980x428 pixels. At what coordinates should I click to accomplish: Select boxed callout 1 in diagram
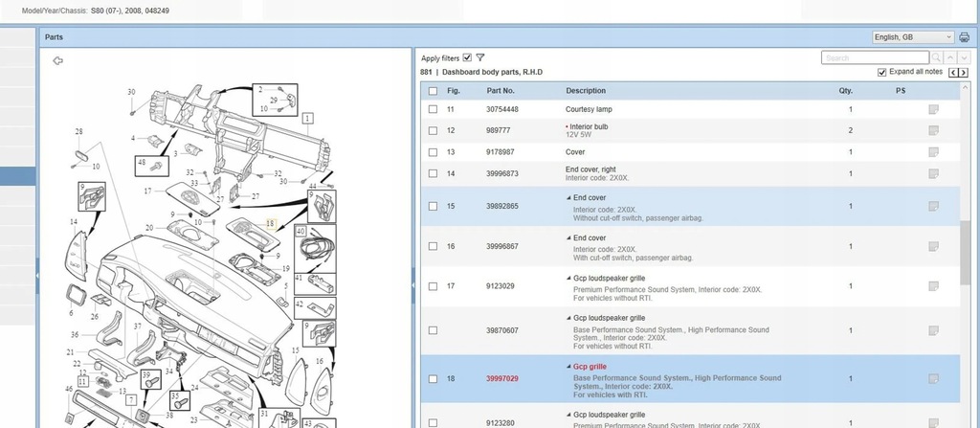pyautogui.click(x=307, y=118)
